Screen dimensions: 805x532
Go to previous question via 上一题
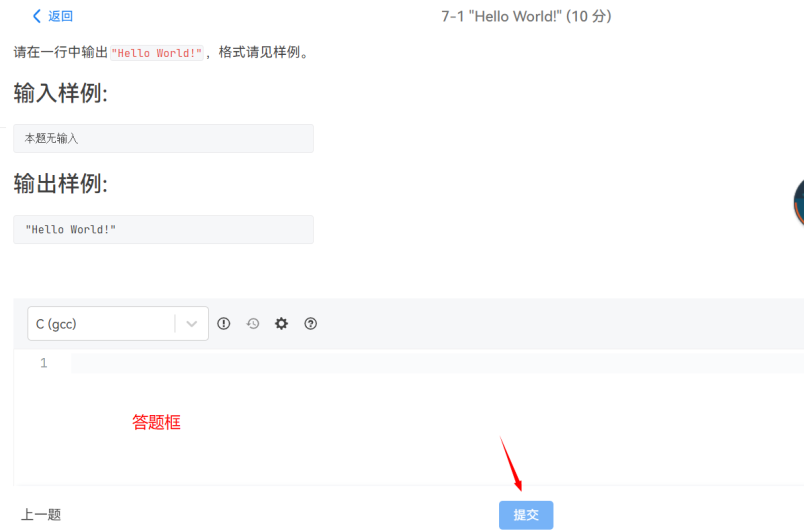coord(41,515)
